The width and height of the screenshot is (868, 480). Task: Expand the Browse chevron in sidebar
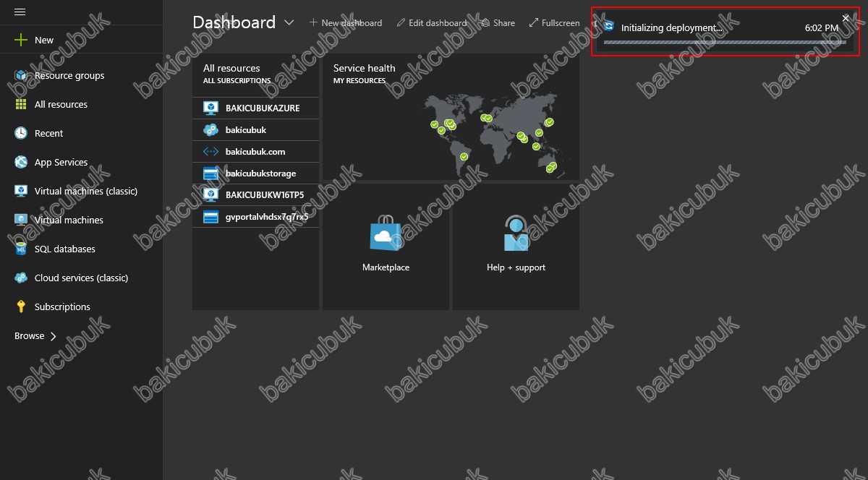click(54, 336)
